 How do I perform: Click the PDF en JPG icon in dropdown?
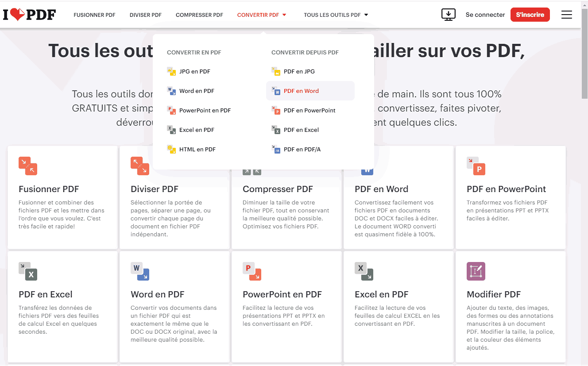pos(276,71)
